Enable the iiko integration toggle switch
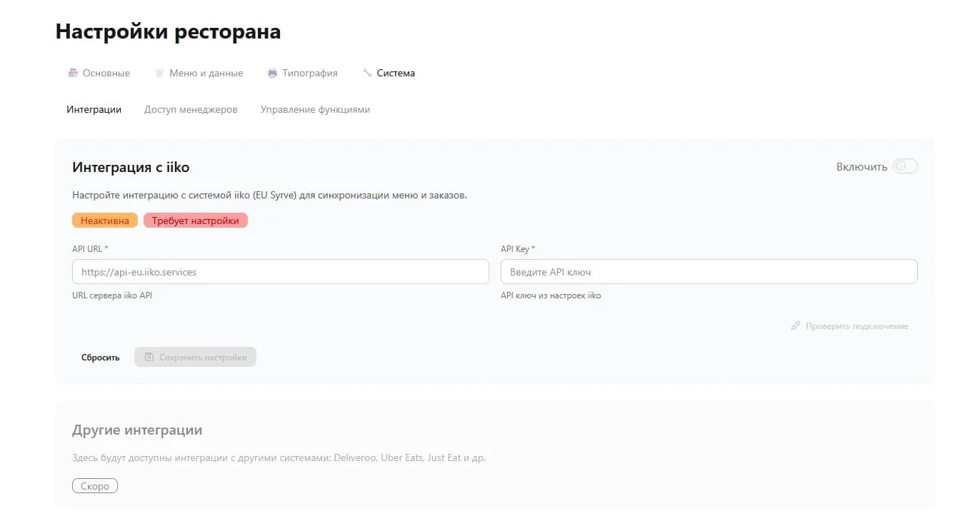Viewport: 980px width, 531px height. 904,166
